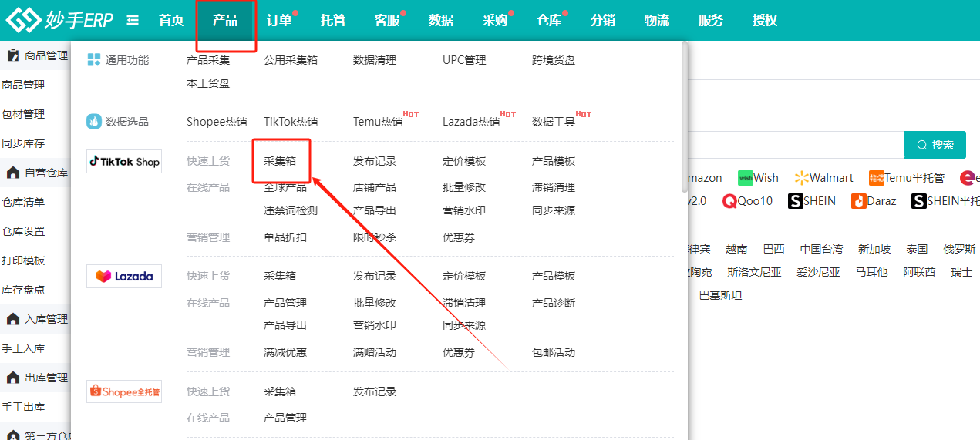
Task: Open 产品采集 under 通用功能
Action: pos(208,60)
